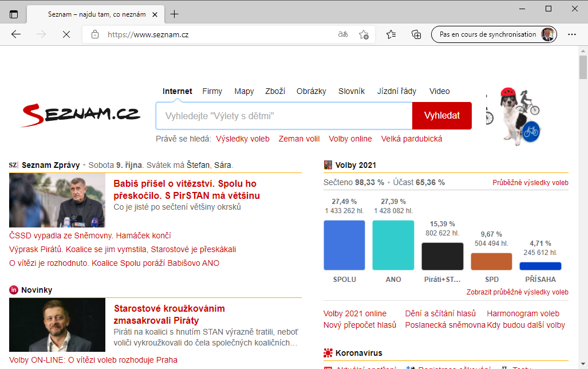Click the page vertical scrollbar thumb
The height and width of the screenshot is (369, 588).
tap(583, 67)
